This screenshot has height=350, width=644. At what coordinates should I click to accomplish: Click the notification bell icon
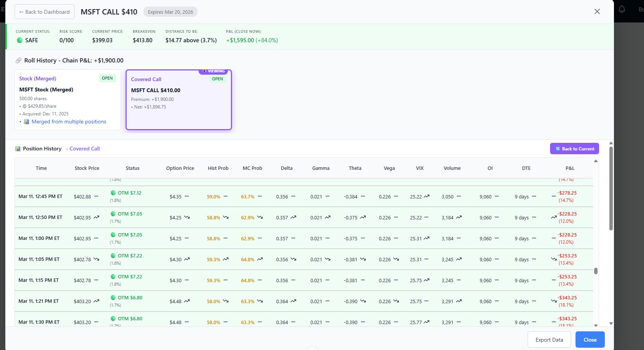click(x=622, y=9)
